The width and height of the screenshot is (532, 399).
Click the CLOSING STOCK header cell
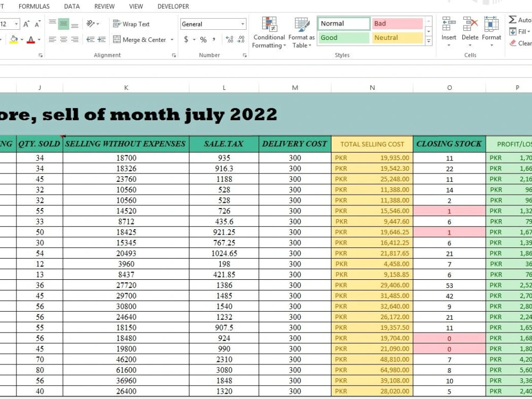tap(449, 144)
